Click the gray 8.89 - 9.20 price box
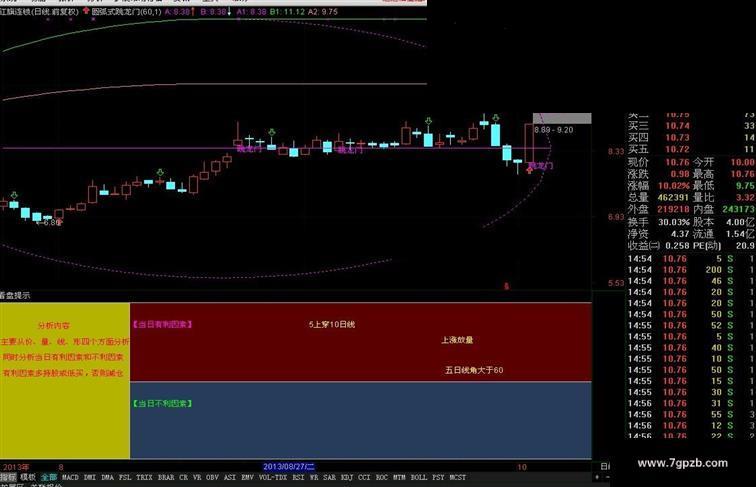 click(x=562, y=119)
